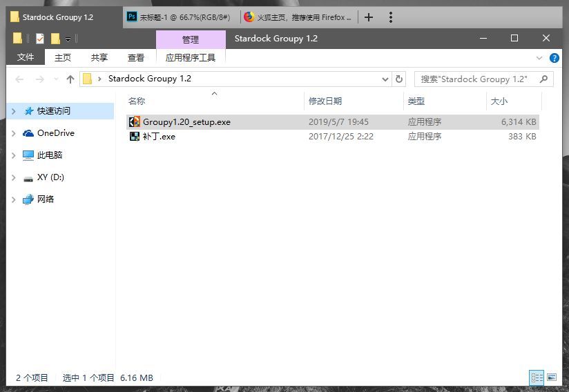Click the Stardock Groupy 1.2 breadcrumb
Image resolution: width=569 pixels, height=392 pixels.
tap(150, 78)
